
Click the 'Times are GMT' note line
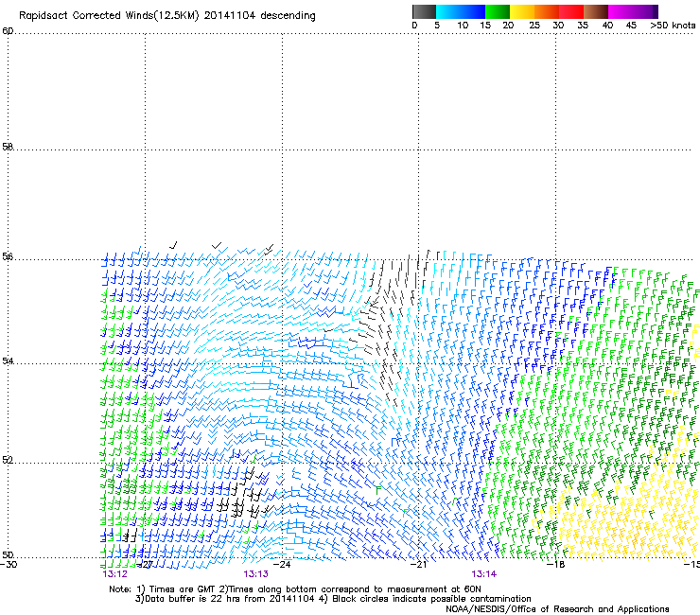point(295,589)
